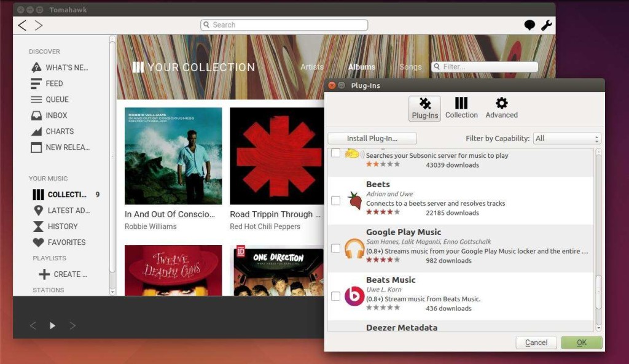Screen dimensions: 629x364
Task: Show the Queue from the sidebar
Action: [x=50, y=99]
